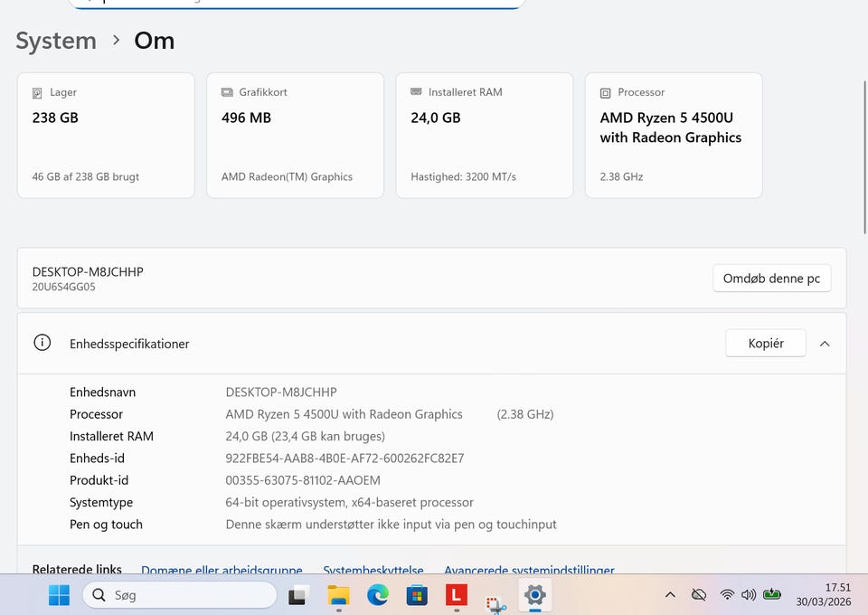Click the battery status tray icon

(772, 595)
